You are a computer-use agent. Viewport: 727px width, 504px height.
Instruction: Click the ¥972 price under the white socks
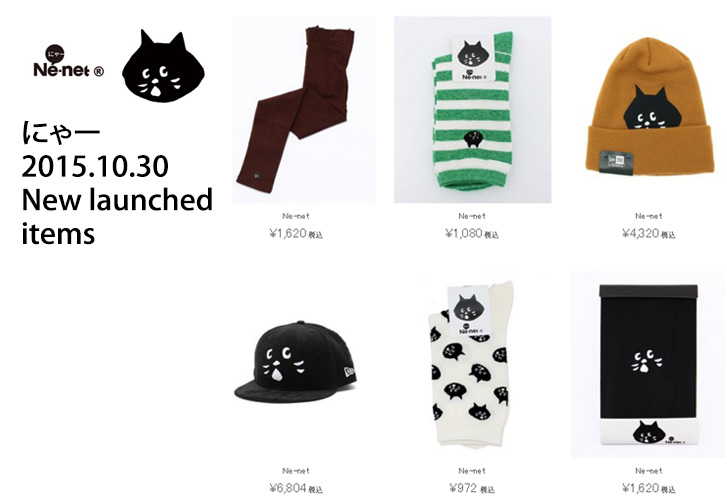472,488
